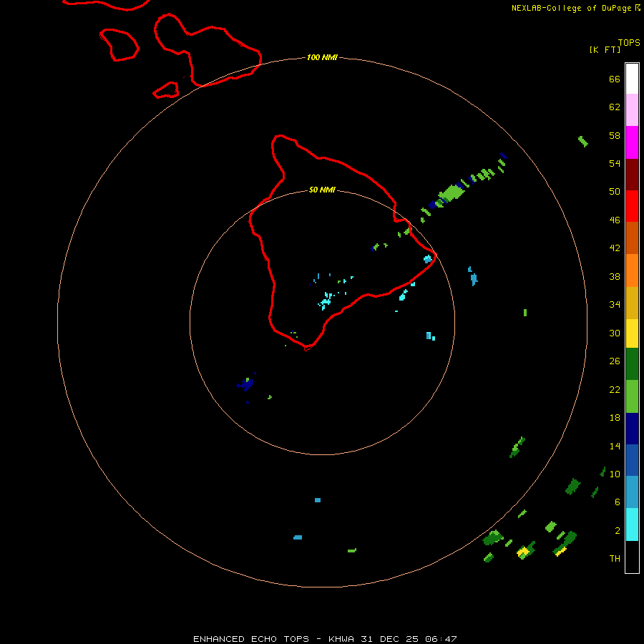Click the light pink legend swatch
644x644 pixels.
pos(632,109)
